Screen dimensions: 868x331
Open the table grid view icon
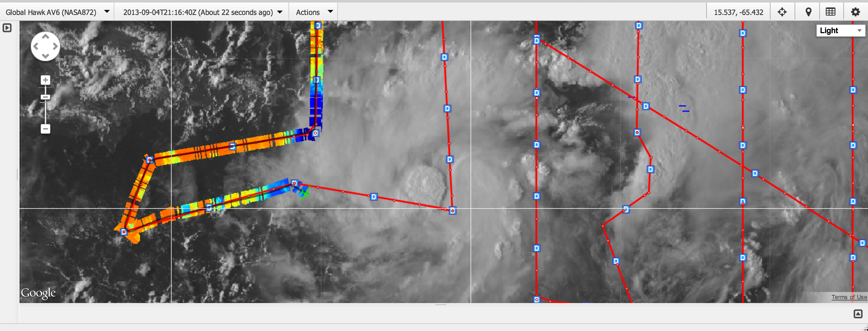(x=830, y=12)
